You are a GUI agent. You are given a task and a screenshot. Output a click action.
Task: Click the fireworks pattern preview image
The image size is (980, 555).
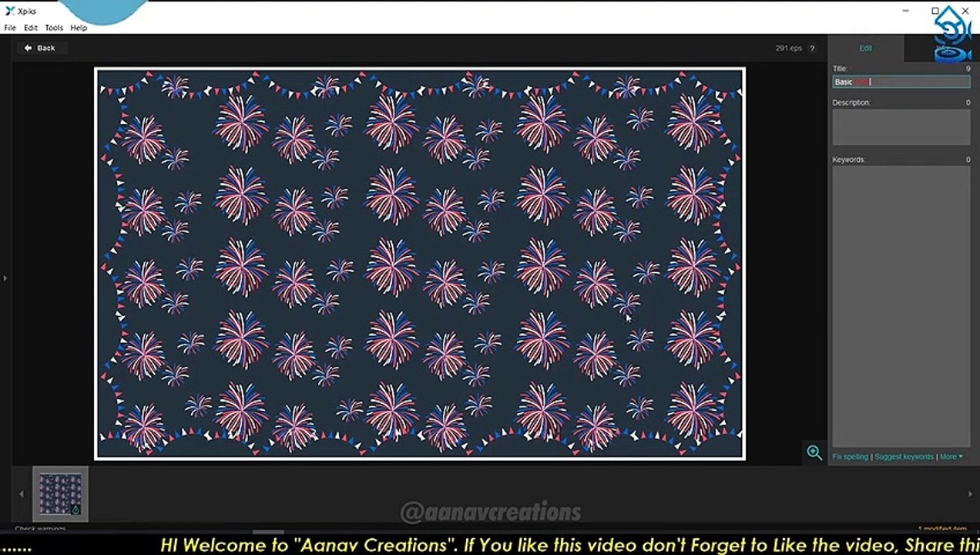[420, 264]
